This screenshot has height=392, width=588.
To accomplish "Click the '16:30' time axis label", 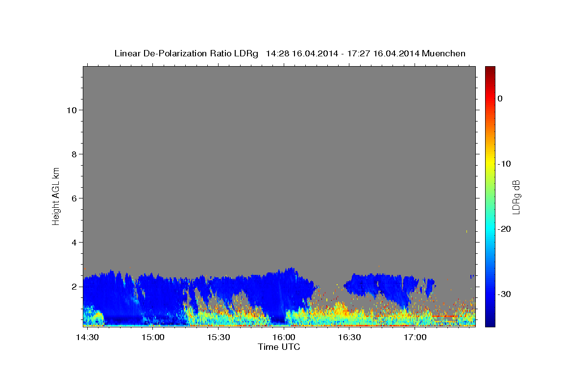I will pyautogui.click(x=349, y=338).
